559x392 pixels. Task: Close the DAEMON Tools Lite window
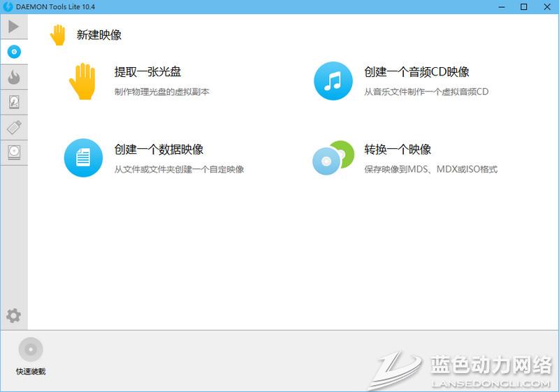click(546, 7)
